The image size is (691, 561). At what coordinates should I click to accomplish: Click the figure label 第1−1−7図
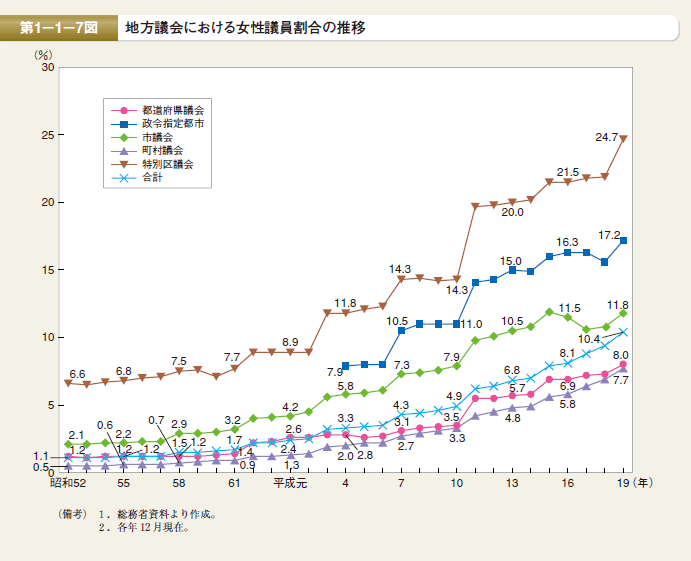(59, 28)
